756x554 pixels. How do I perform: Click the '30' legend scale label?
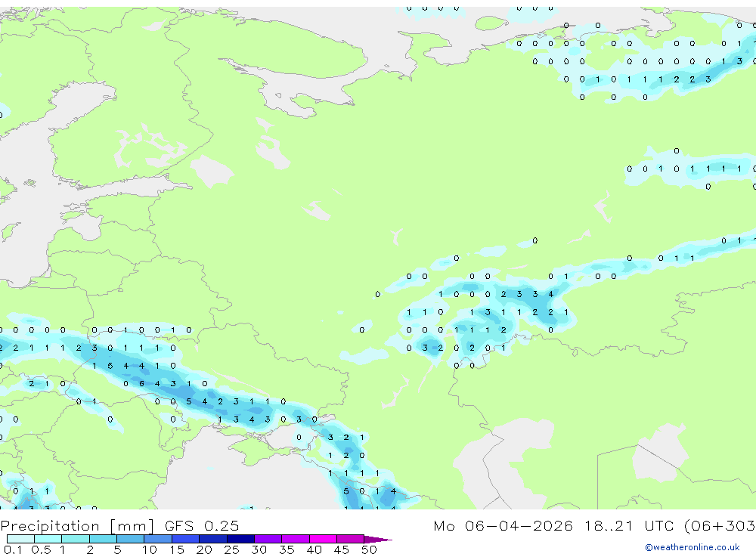coord(259,549)
